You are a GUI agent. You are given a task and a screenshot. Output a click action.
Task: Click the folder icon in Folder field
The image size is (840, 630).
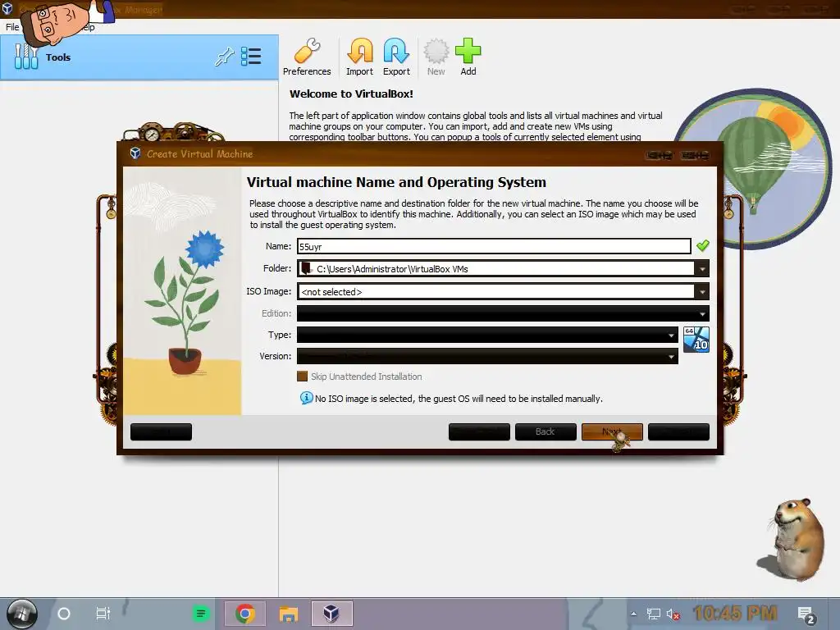point(306,268)
